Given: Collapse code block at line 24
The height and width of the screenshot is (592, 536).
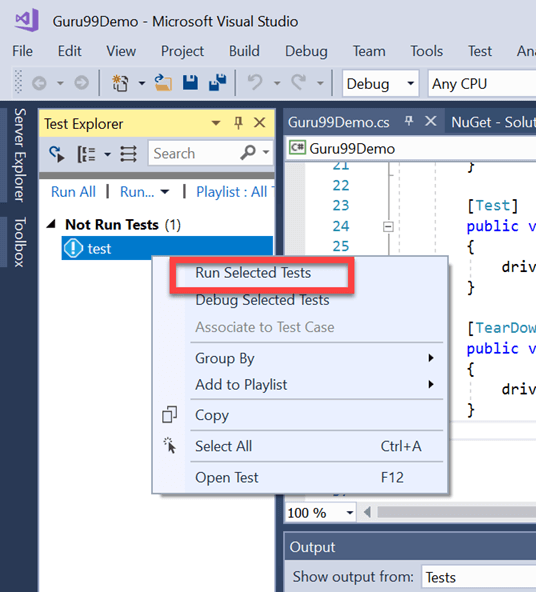Looking at the screenshot, I should [388, 227].
